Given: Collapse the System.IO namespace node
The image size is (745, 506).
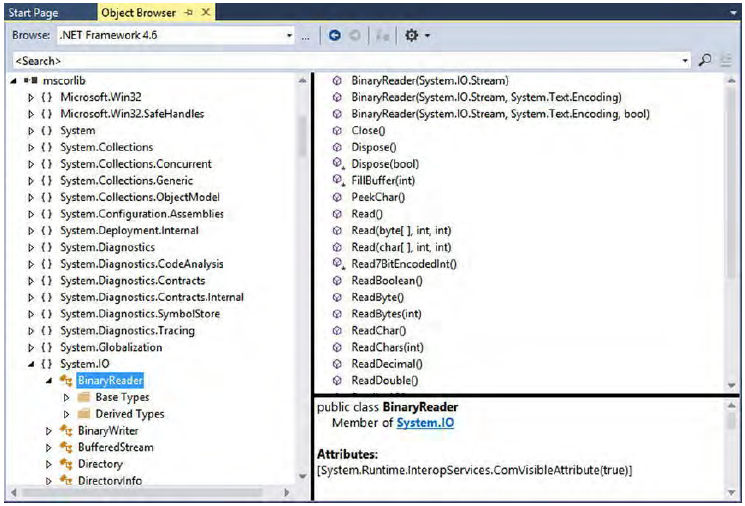Looking at the screenshot, I should [31, 364].
